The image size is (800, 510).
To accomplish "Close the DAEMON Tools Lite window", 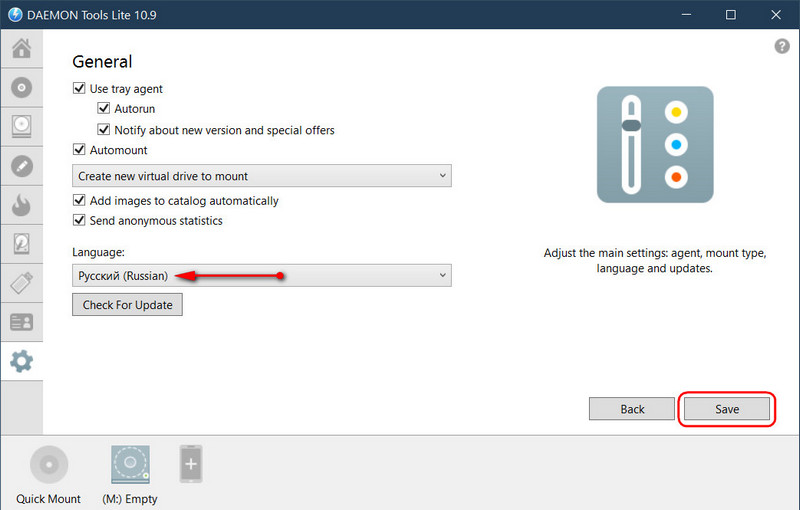I will coord(776,15).
